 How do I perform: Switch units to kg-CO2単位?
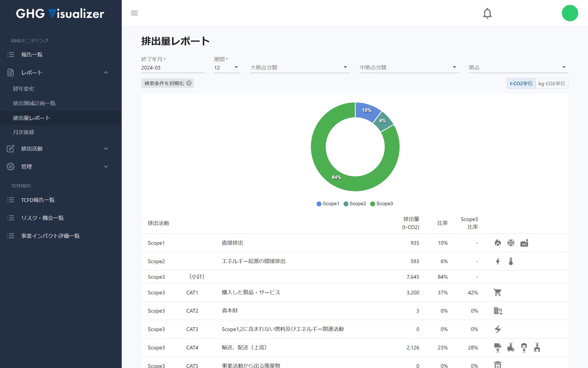pyautogui.click(x=552, y=83)
